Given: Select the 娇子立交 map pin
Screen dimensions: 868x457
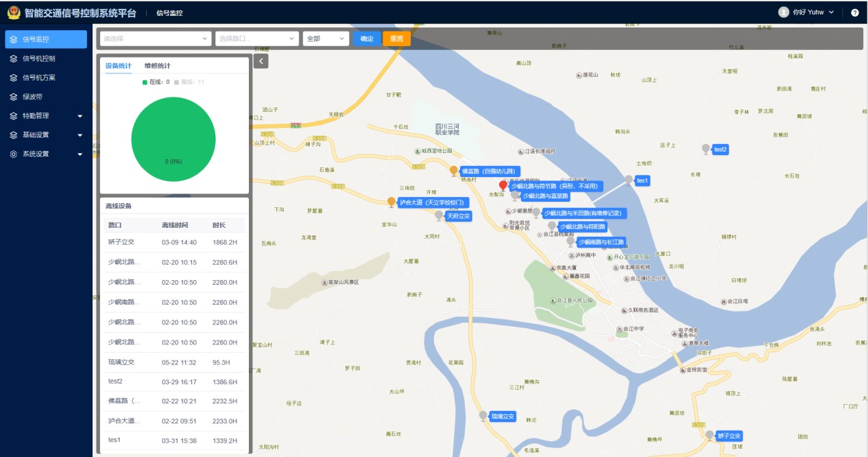Looking at the screenshot, I should coord(710,436).
